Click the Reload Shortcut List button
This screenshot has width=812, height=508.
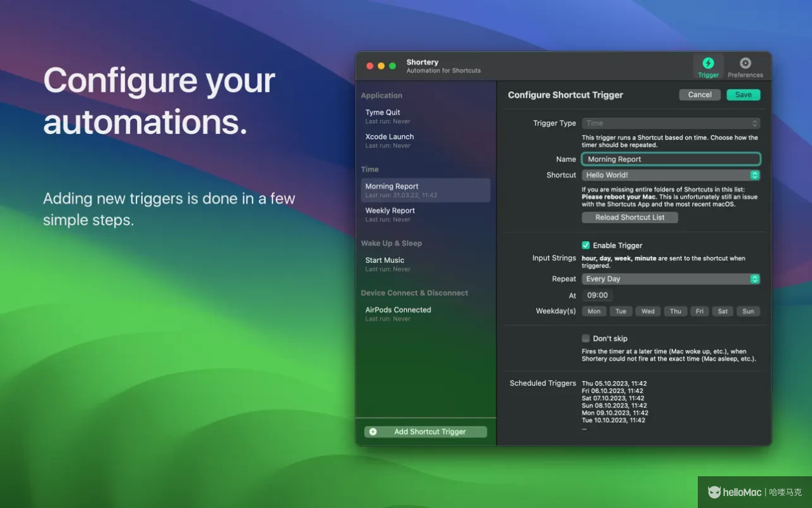[x=630, y=217]
